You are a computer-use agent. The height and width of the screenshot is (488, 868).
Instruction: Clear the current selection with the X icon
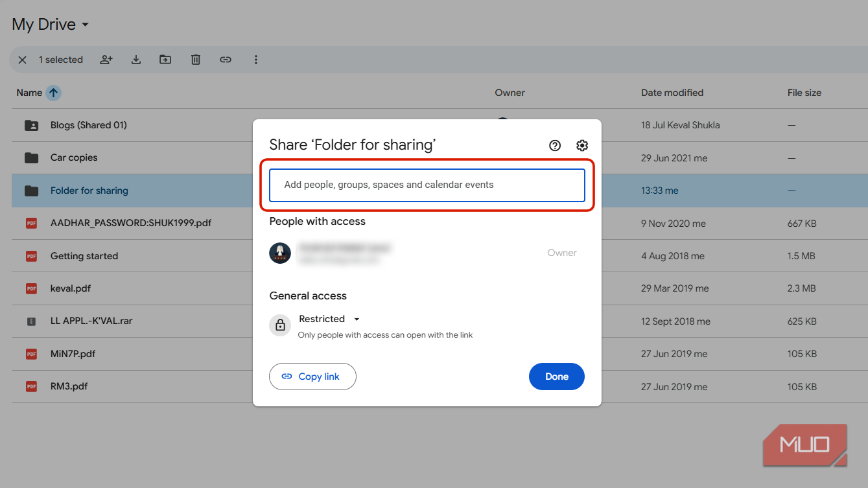(x=23, y=60)
